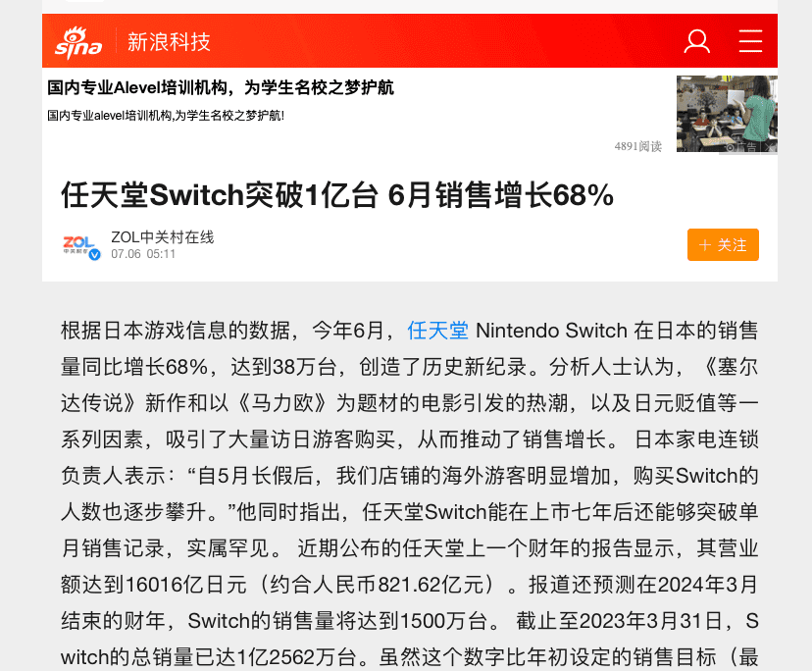
Task: Click the ad subtitle text about alevel培训
Action: point(166,116)
